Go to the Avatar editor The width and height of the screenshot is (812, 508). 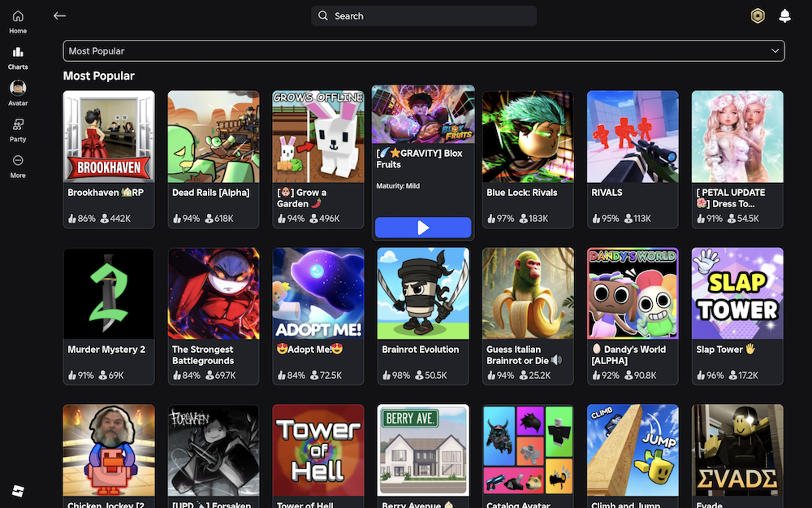[x=18, y=93]
